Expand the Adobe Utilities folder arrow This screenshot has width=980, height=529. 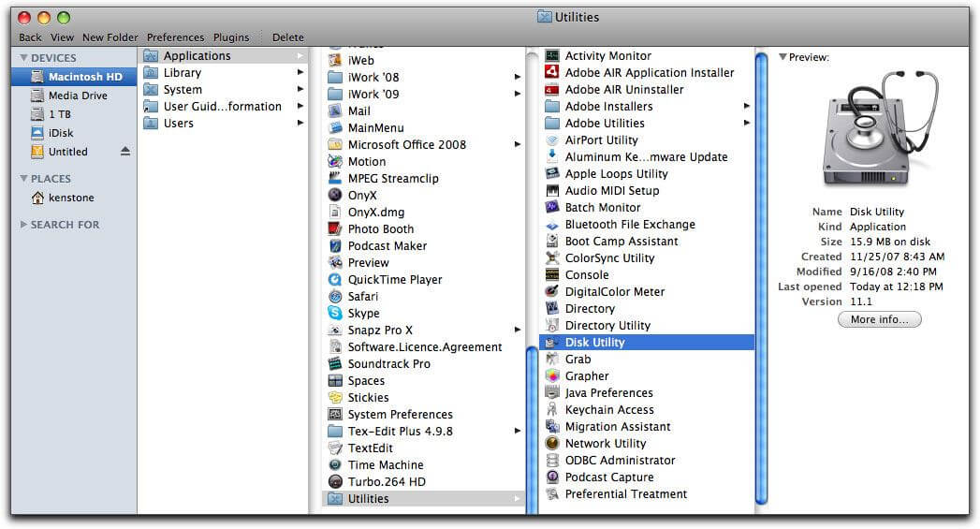coord(746,124)
